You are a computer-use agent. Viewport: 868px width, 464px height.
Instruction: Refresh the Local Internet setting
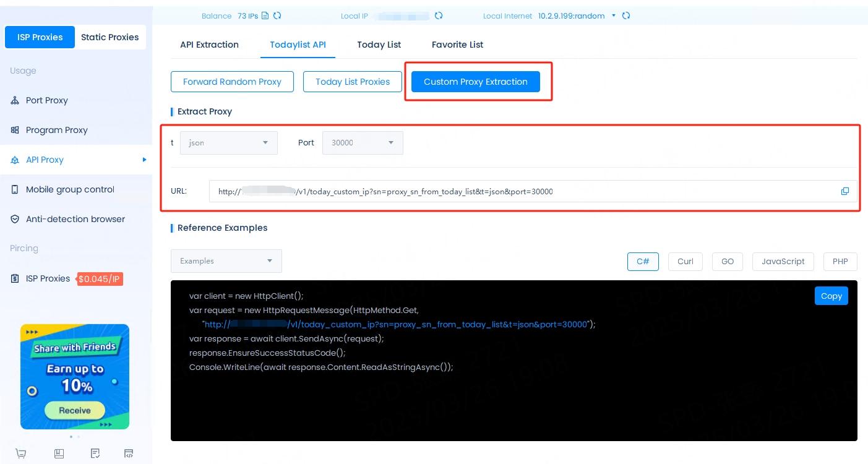626,15
